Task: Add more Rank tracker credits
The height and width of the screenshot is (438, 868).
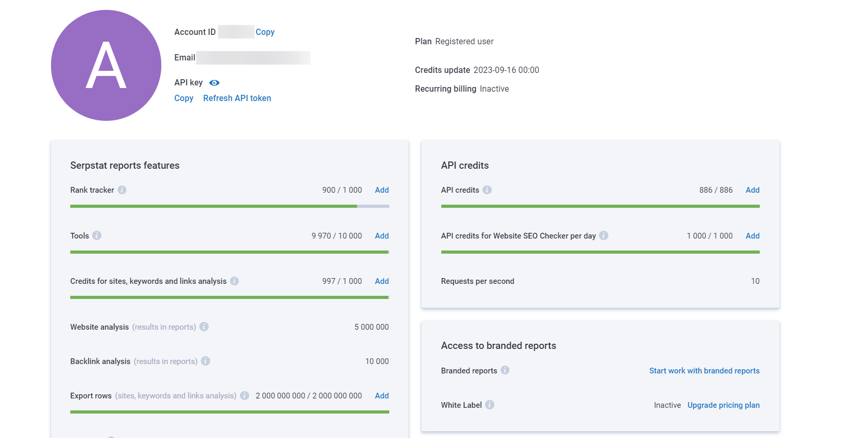Action: 381,190
